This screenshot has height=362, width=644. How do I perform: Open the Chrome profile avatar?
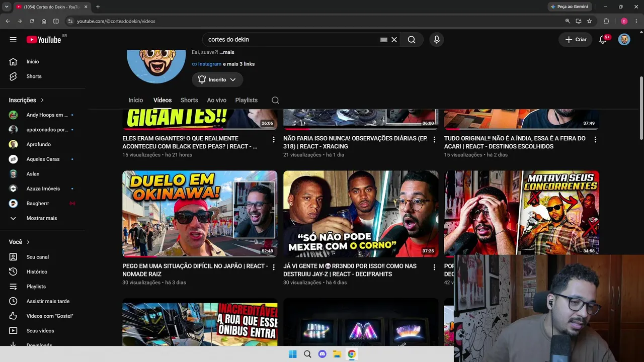pos(624,21)
